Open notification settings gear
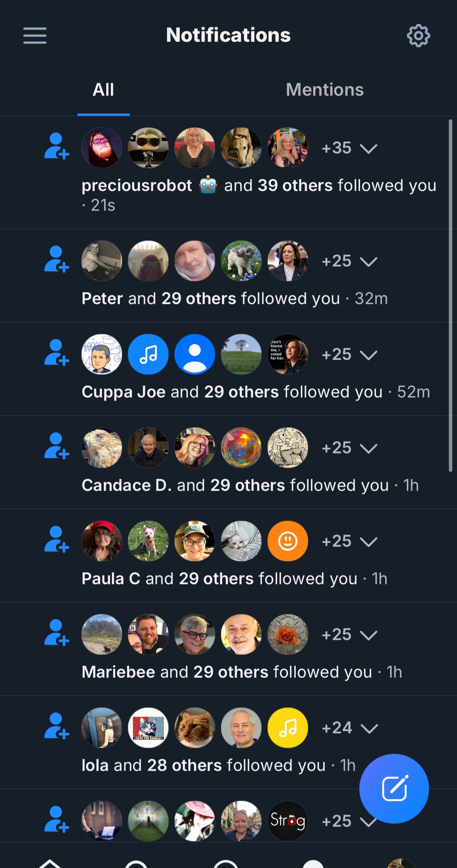This screenshot has width=457, height=868. coord(418,36)
